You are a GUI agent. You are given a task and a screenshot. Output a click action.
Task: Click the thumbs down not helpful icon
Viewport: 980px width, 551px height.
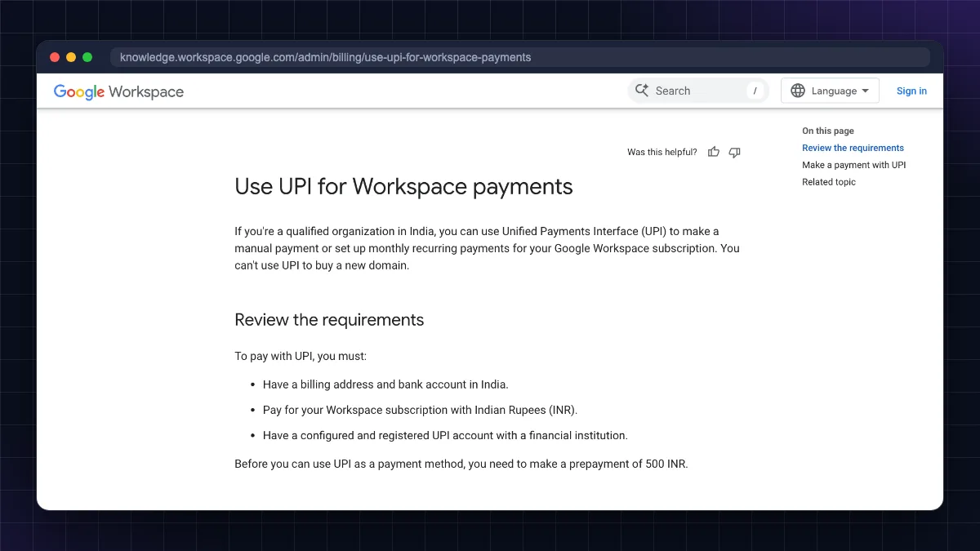[734, 152]
